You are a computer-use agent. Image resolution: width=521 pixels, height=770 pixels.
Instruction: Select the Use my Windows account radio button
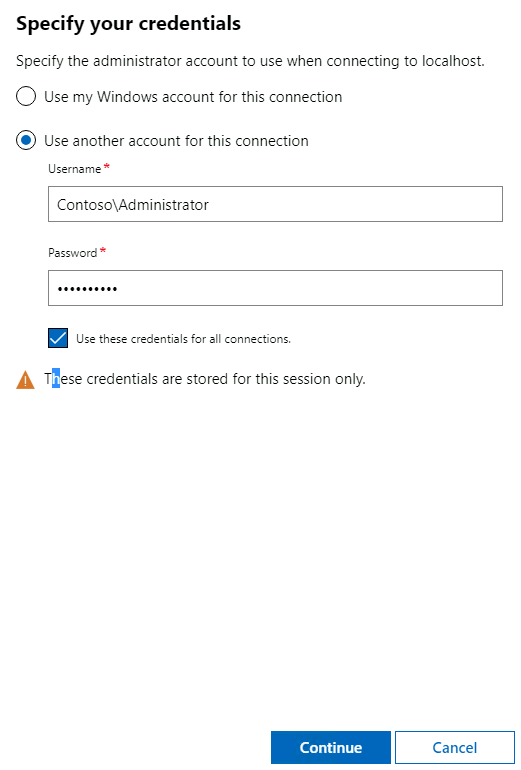[26, 96]
